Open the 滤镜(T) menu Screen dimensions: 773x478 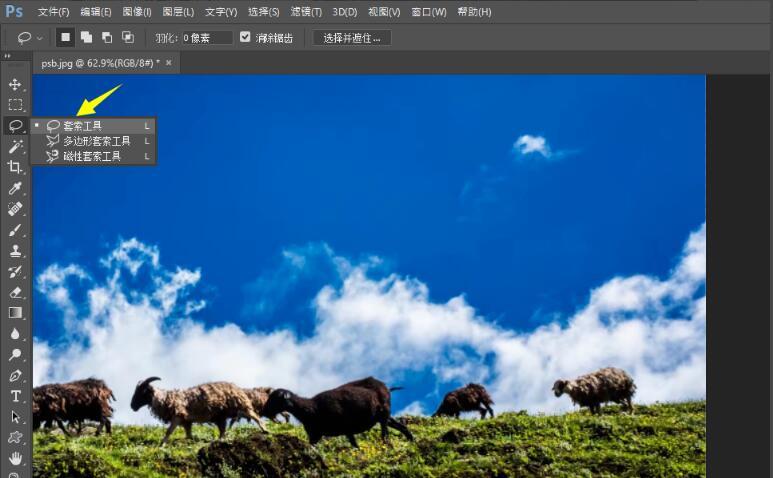click(x=306, y=11)
